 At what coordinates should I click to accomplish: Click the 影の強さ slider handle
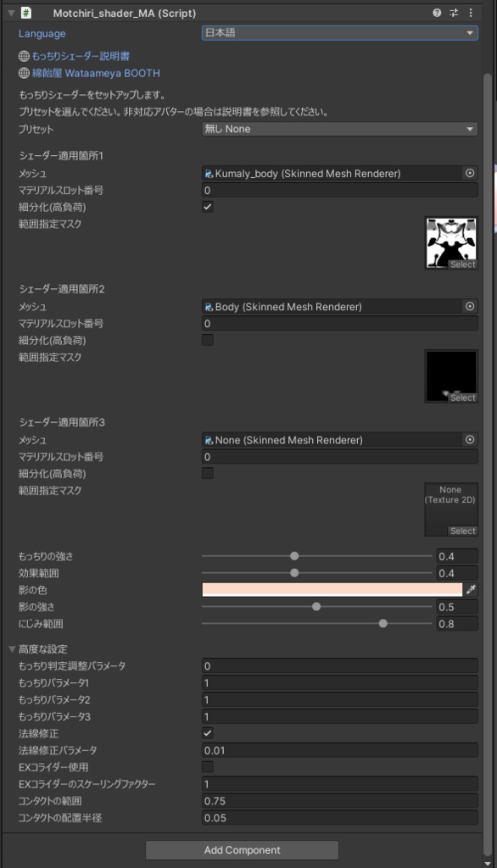point(316,607)
